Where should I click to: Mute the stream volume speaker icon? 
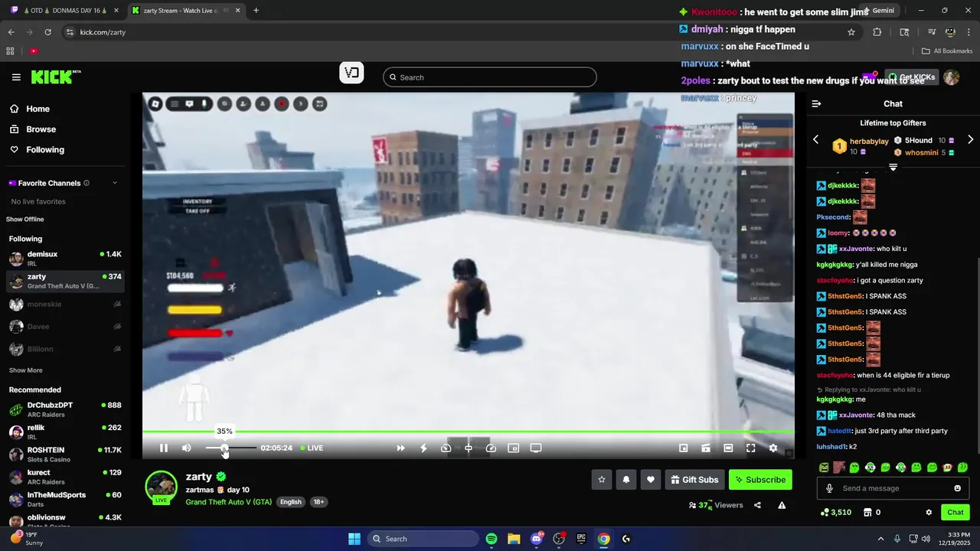186,448
